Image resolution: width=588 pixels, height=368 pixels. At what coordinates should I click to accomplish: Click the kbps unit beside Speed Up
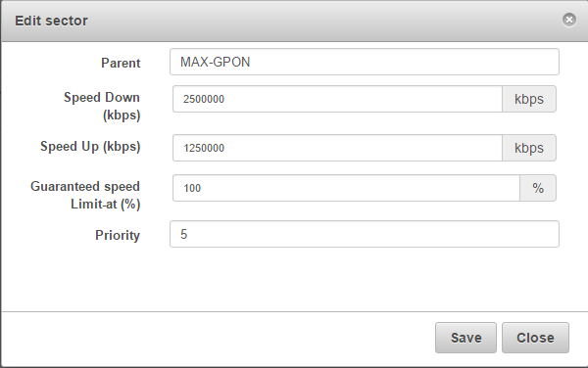(529, 148)
